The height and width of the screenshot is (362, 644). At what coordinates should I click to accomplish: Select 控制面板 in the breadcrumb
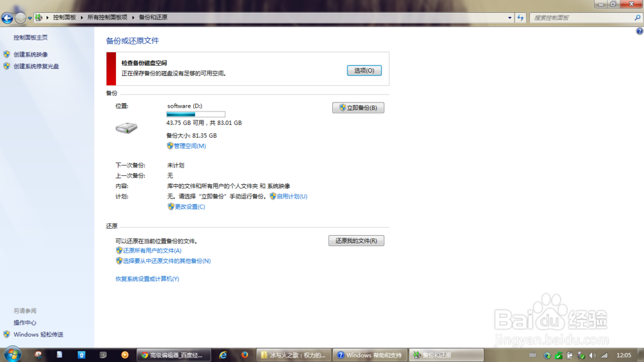[64, 17]
